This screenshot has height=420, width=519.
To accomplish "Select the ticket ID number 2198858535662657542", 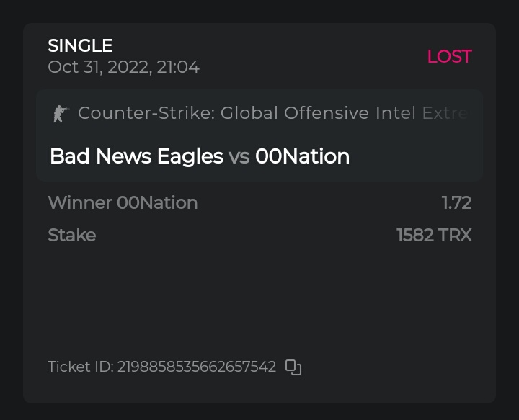I will (197, 367).
